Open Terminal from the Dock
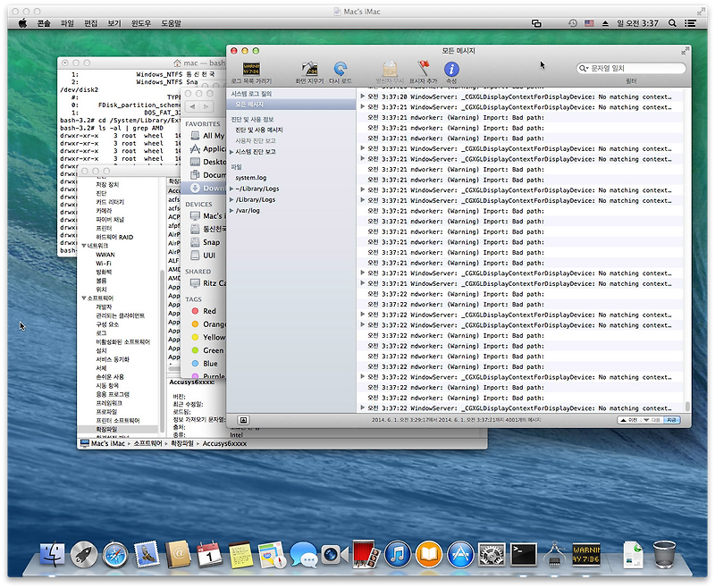The width and height of the screenshot is (715, 588). pos(524,554)
